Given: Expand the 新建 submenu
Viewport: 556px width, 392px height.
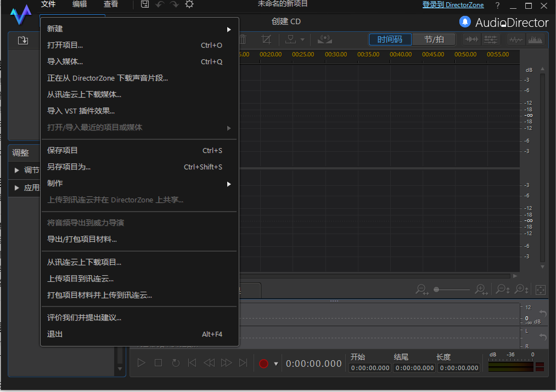Looking at the screenshot, I should pyautogui.click(x=140, y=29).
